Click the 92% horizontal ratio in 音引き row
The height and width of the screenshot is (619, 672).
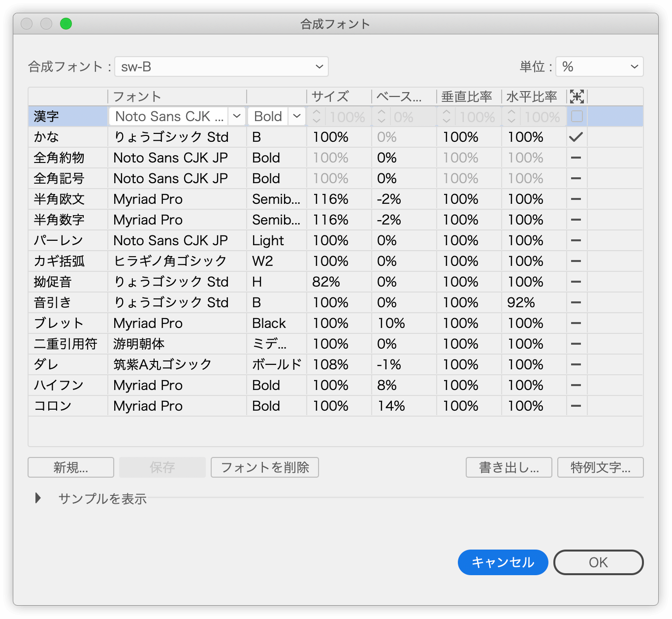(x=521, y=302)
